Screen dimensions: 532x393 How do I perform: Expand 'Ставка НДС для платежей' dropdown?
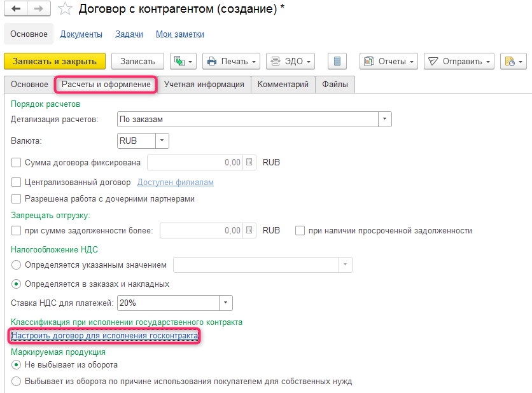pyautogui.click(x=225, y=303)
